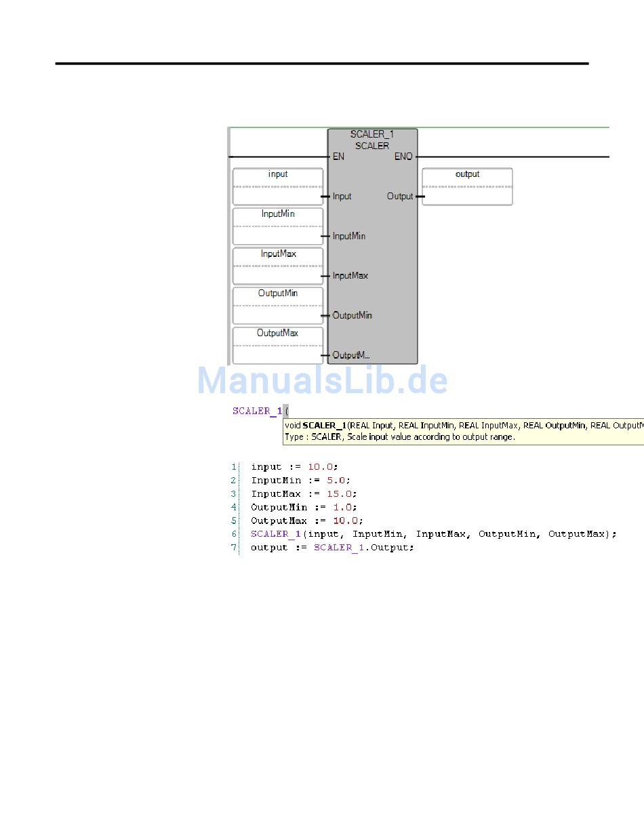
Task: Click the input variable box
Action: coord(278,186)
